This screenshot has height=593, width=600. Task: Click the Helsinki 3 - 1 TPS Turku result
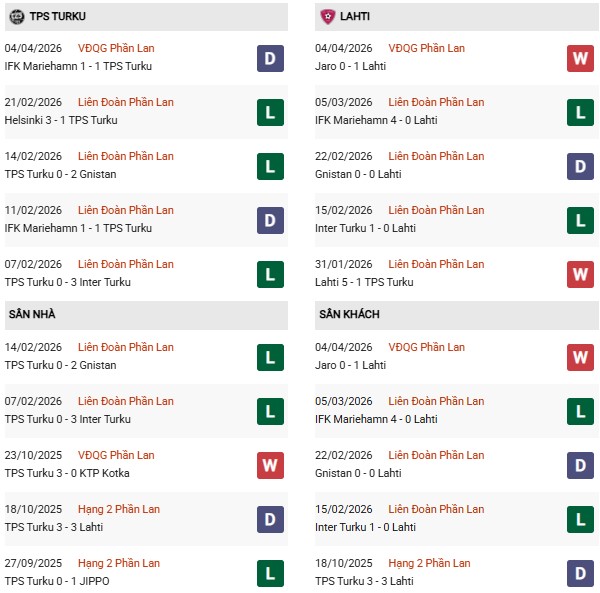[x=61, y=120]
